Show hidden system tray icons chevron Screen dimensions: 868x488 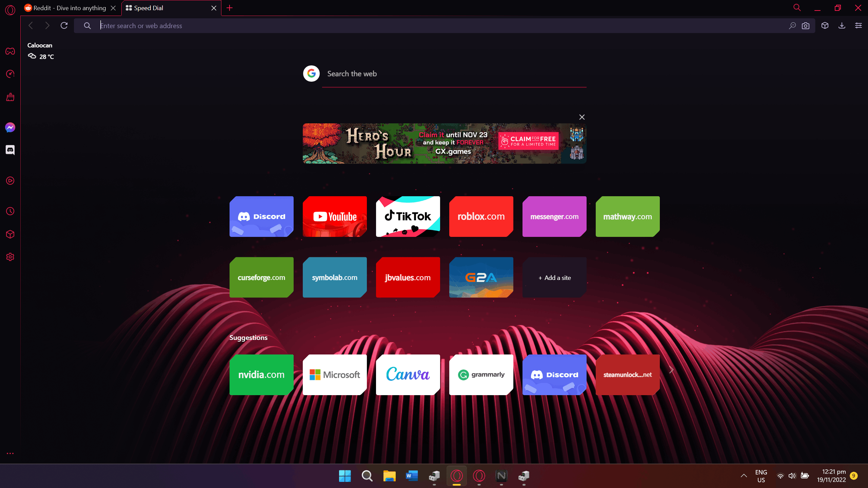tap(744, 476)
